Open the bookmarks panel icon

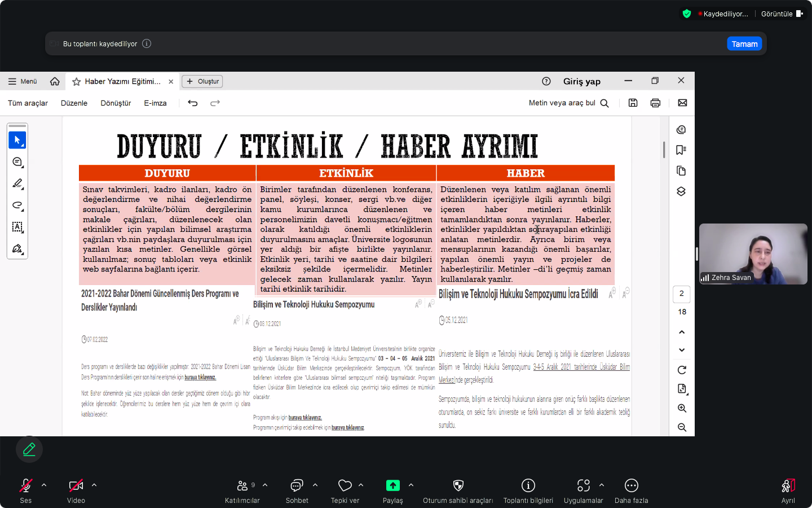coord(681,150)
